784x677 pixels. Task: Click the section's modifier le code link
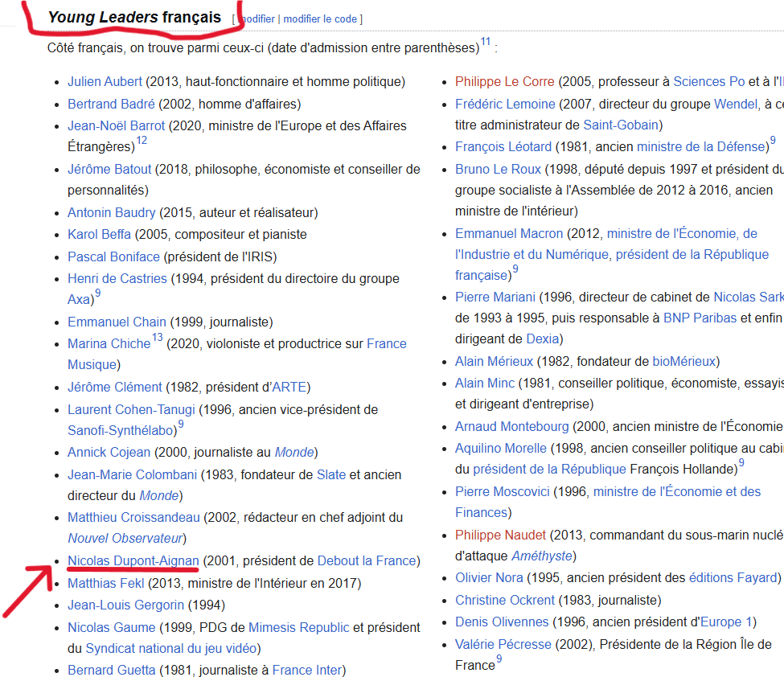pyautogui.click(x=320, y=19)
